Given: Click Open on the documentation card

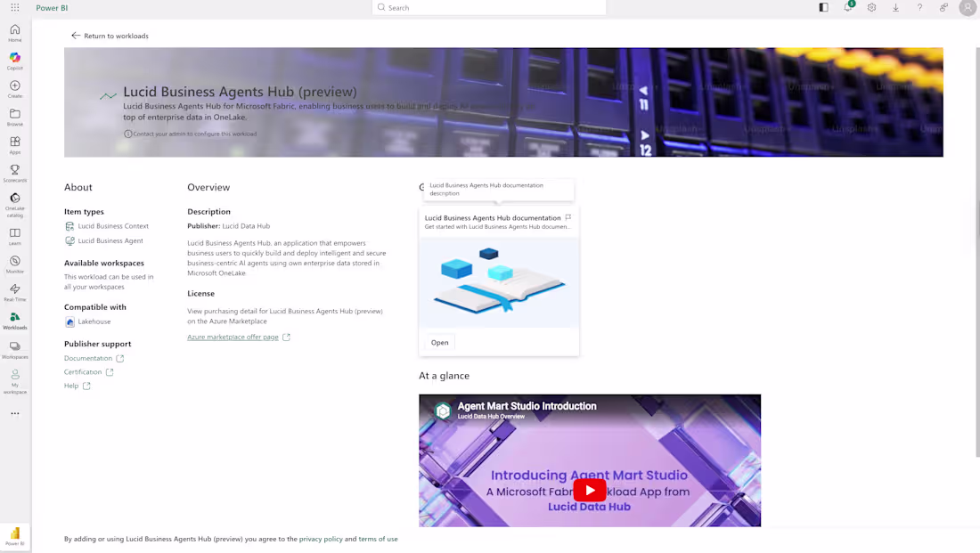Looking at the screenshot, I should point(439,343).
